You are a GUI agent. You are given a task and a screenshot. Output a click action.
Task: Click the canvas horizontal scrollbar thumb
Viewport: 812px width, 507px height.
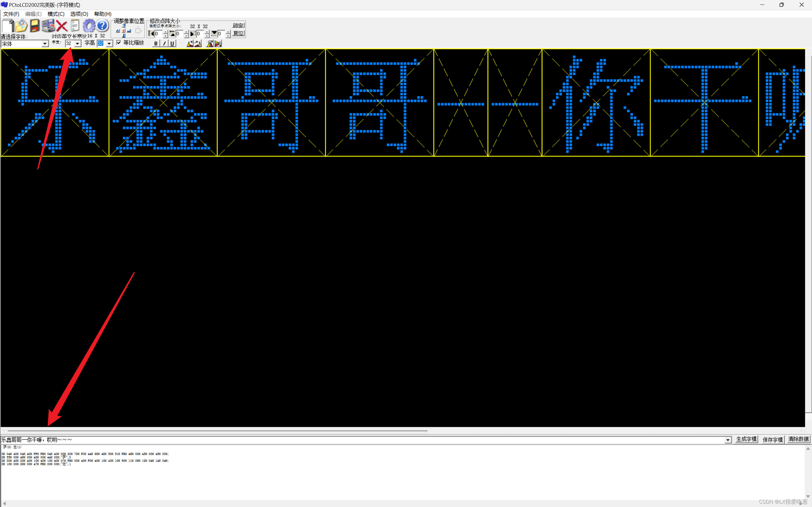click(x=217, y=430)
